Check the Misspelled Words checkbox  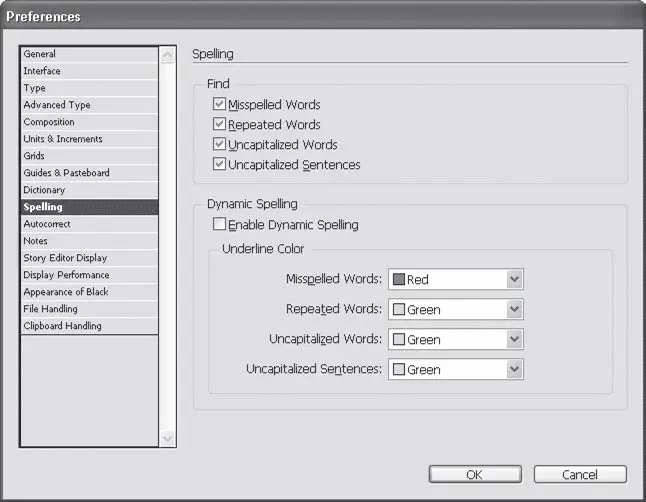(x=219, y=104)
